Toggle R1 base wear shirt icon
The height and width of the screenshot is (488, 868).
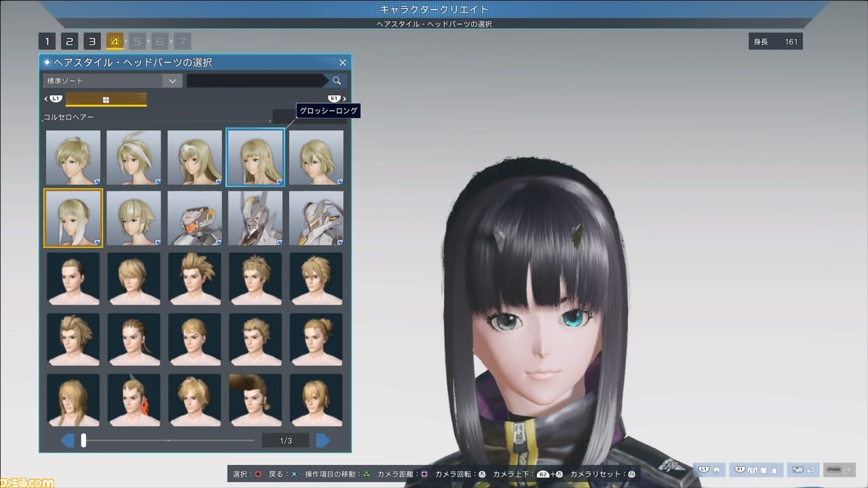coord(763,469)
